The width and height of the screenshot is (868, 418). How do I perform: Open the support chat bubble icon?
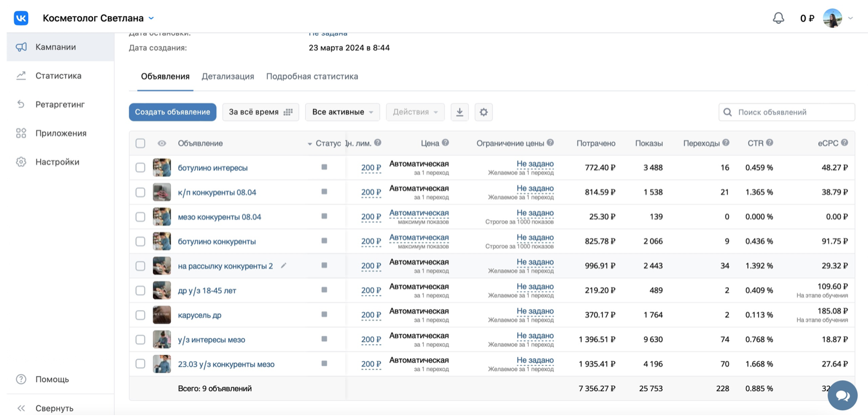842,396
